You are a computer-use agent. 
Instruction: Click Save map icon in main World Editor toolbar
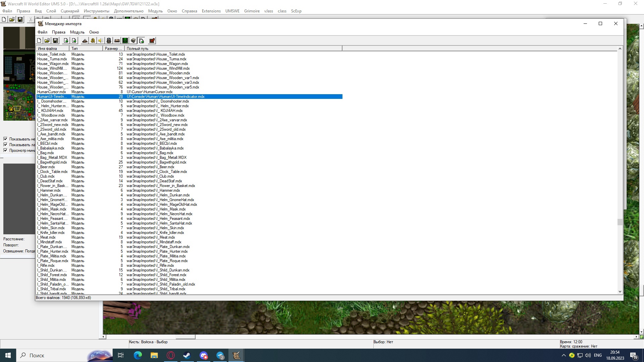click(x=20, y=19)
